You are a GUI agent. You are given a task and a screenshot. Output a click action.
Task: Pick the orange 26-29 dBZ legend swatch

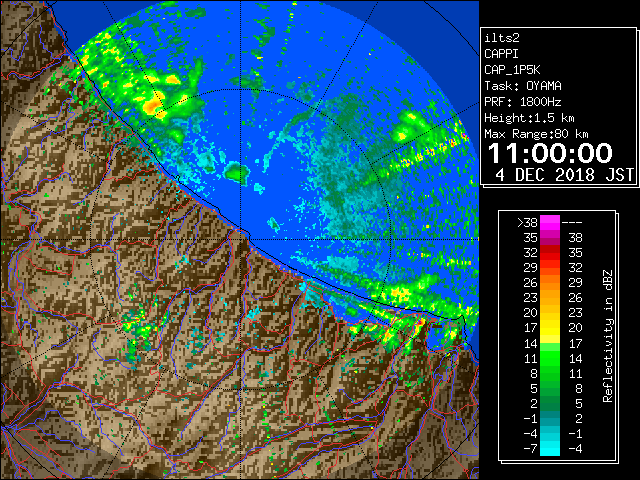pos(550,283)
